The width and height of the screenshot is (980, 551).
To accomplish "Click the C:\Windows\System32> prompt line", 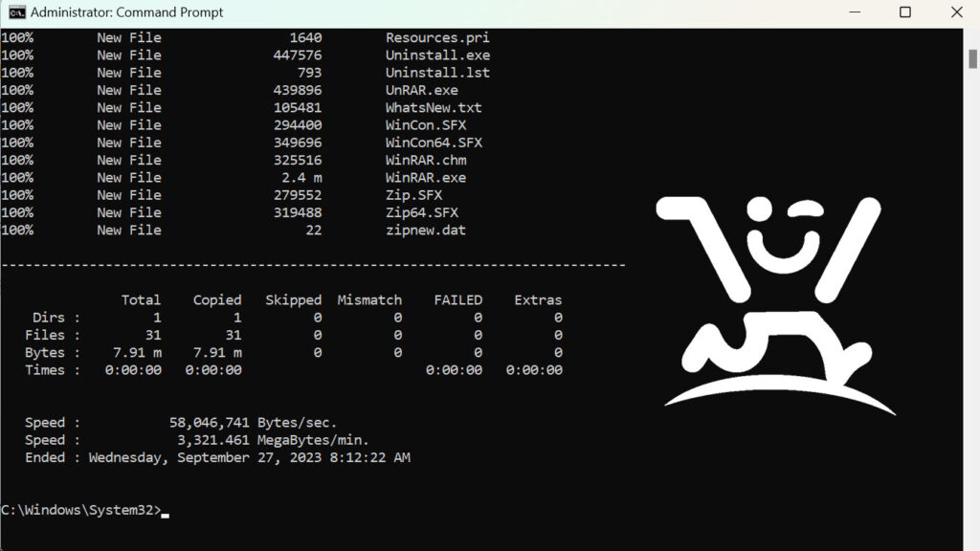I will coord(85,511).
